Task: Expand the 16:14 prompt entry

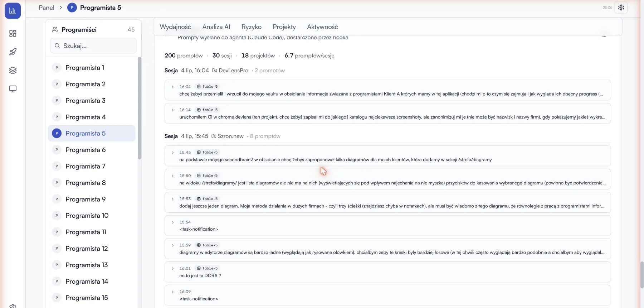Action: click(172, 110)
